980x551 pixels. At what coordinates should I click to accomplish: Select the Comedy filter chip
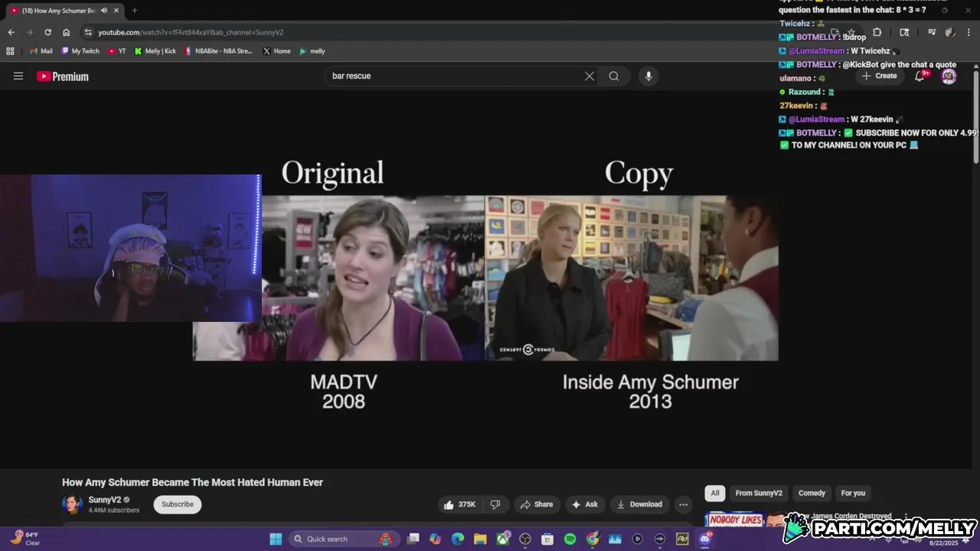(x=812, y=493)
